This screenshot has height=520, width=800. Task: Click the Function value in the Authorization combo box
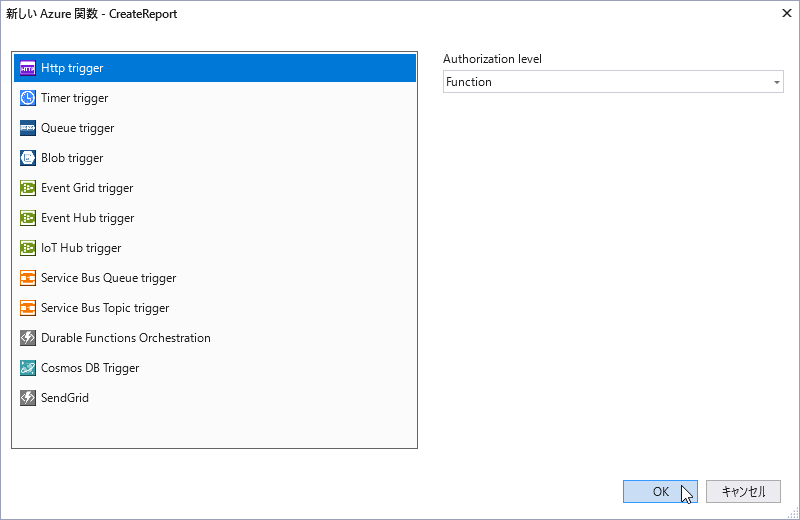pyautogui.click(x=469, y=82)
